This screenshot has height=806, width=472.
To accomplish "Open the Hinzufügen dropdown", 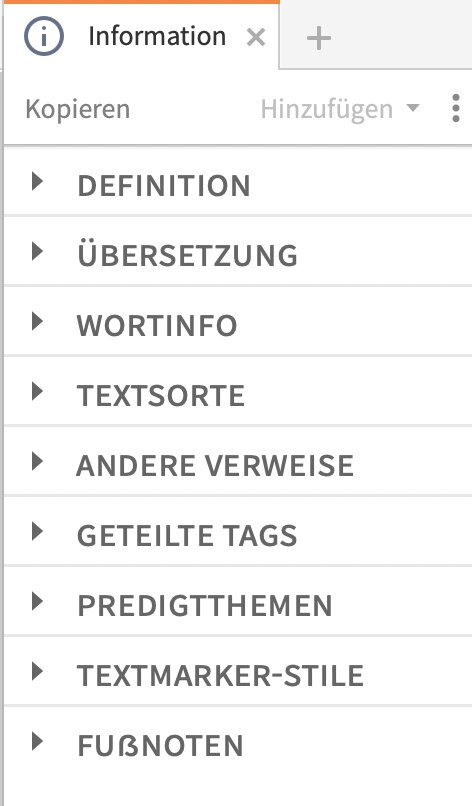I will (x=340, y=109).
